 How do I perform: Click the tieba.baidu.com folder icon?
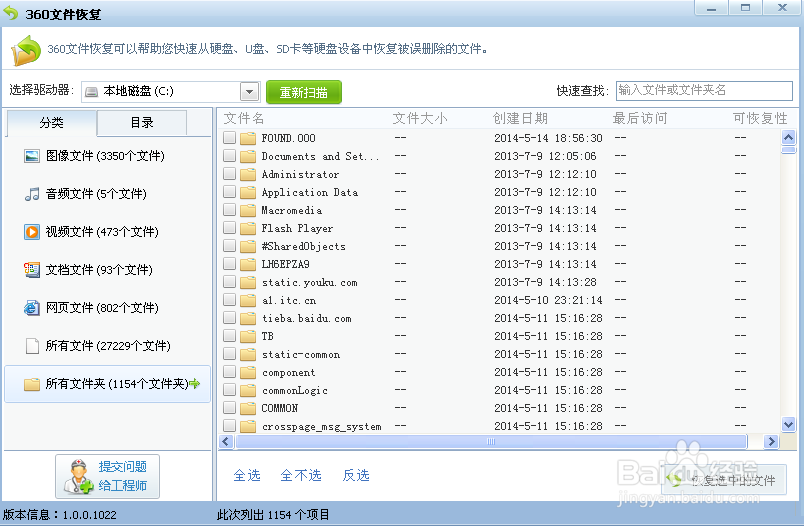click(x=248, y=318)
